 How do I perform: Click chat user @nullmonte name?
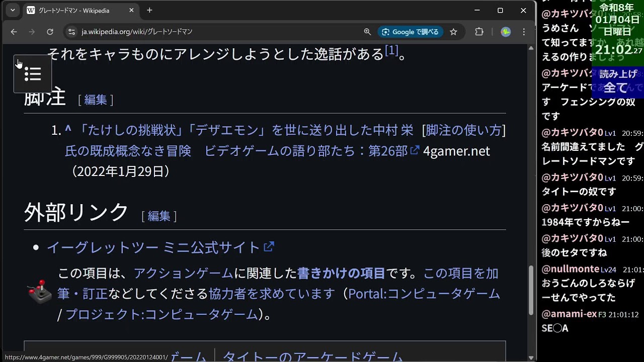point(571,269)
